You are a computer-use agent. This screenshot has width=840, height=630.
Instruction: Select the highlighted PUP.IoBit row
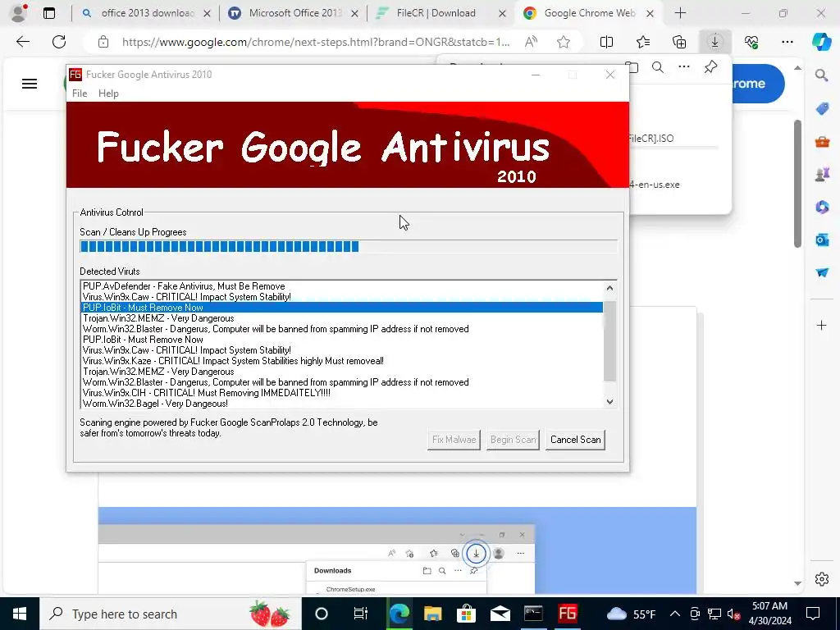click(342, 308)
